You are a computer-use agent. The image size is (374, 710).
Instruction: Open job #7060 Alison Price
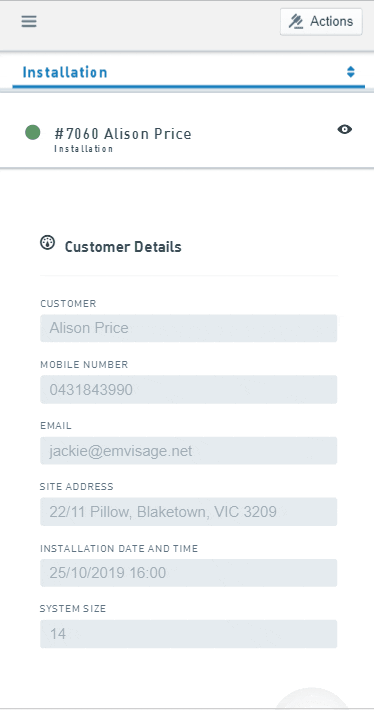point(123,134)
